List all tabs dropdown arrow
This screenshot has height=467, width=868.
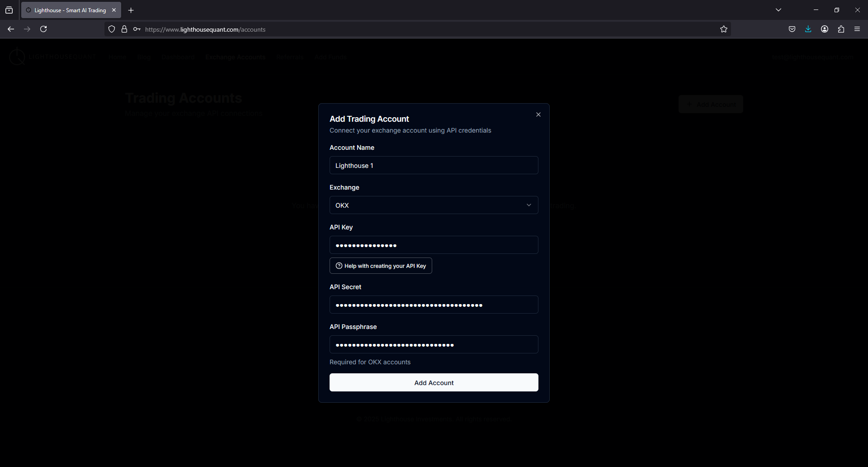778,10
